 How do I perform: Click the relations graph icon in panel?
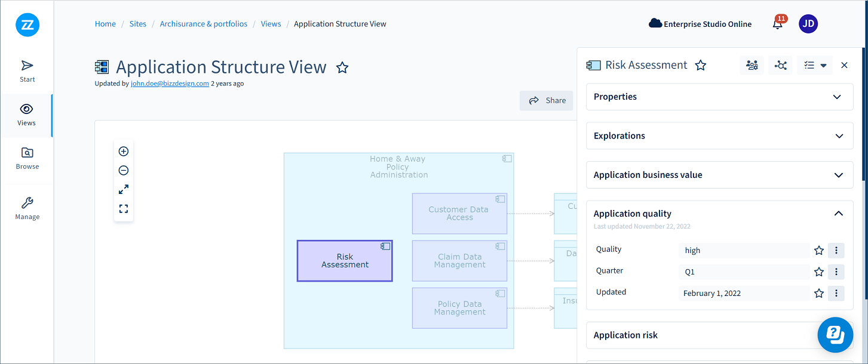click(x=780, y=66)
